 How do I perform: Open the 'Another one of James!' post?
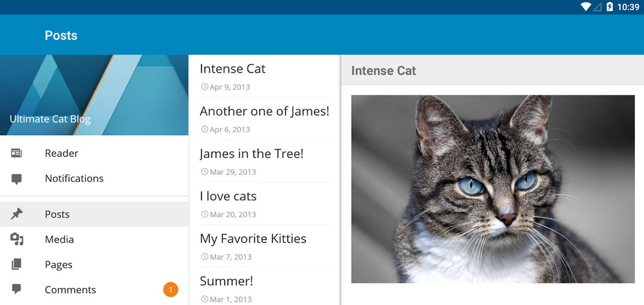(x=265, y=119)
